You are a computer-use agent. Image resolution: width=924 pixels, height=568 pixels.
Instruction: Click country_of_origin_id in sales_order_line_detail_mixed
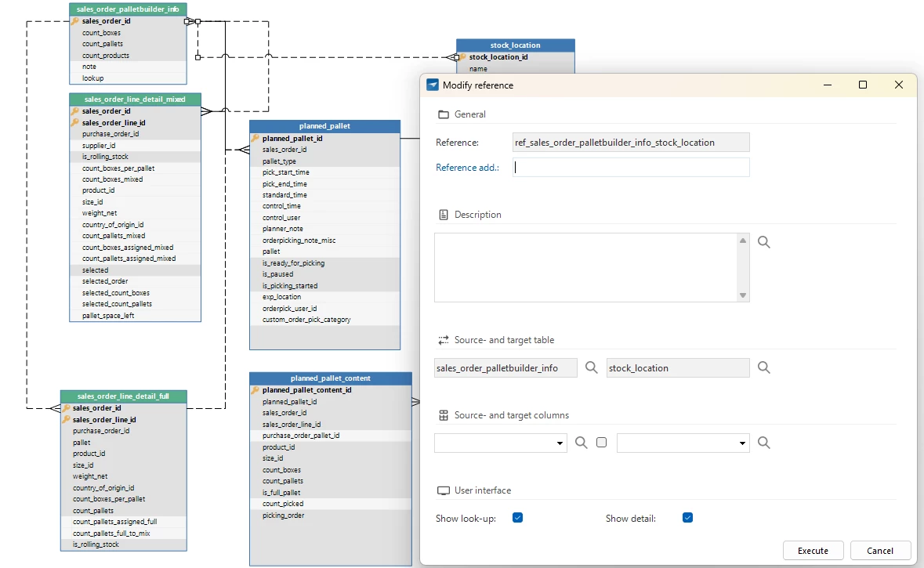[x=113, y=225]
